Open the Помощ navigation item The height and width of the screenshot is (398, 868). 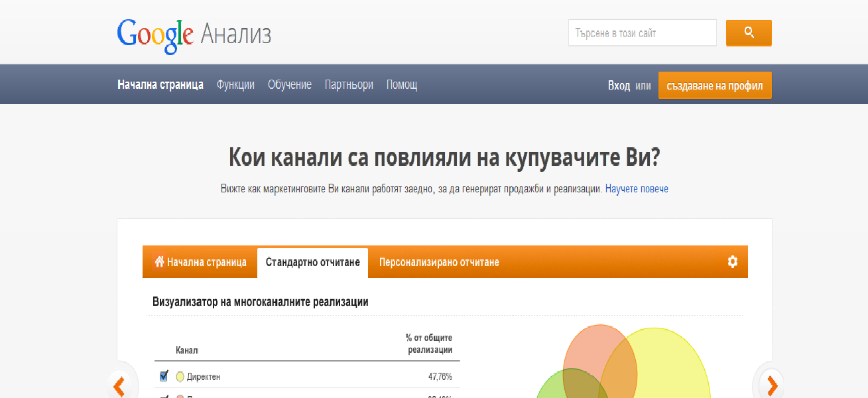[x=402, y=85]
